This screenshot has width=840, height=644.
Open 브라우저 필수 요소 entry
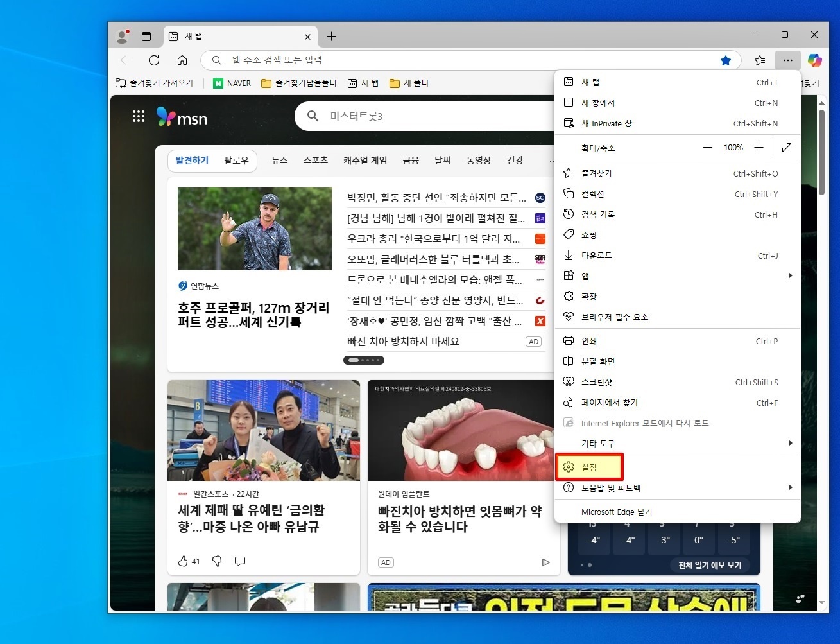pos(678,317)
